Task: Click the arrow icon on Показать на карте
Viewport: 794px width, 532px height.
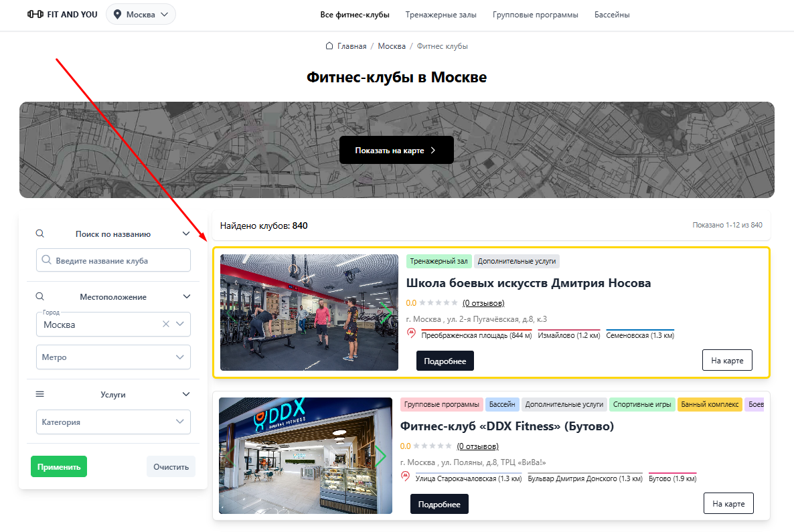Action: (433, 150)
